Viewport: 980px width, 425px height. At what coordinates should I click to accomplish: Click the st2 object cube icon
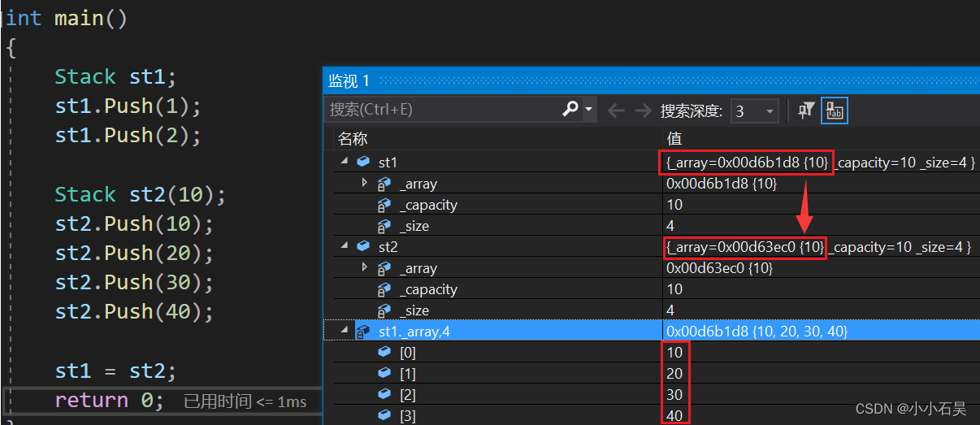pos(363,246)
